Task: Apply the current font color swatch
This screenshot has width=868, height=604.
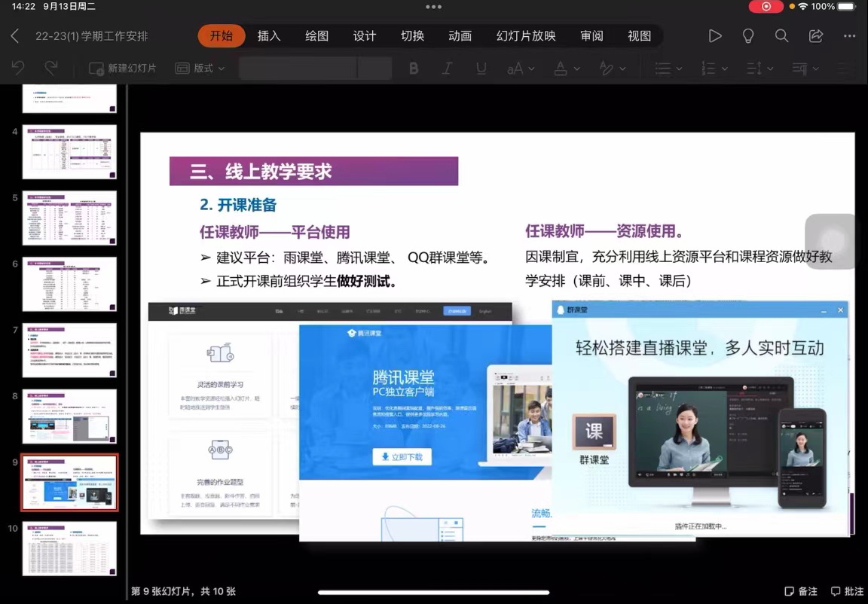Action: pyautogui.click(x=561, y=68)
